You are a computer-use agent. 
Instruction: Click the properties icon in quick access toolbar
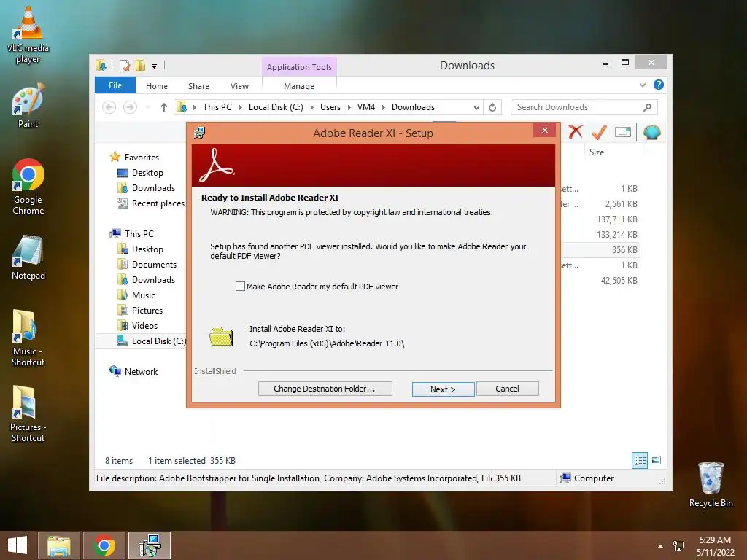(125, 65)
